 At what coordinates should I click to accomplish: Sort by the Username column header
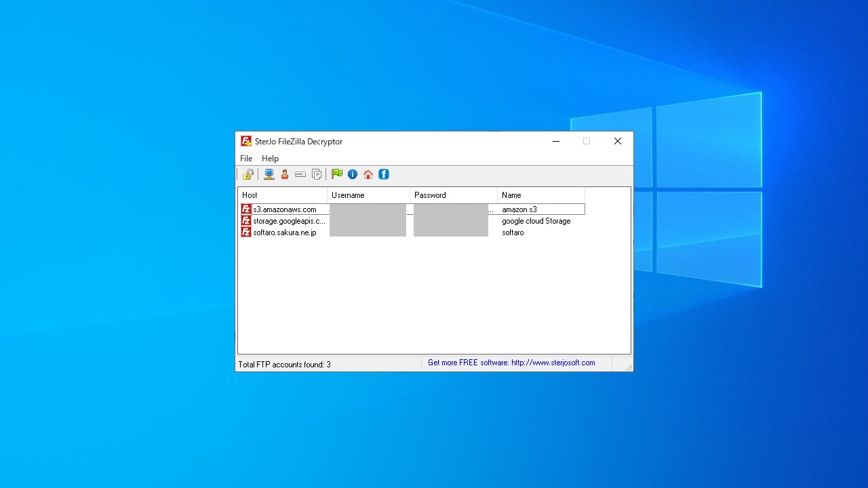369,195
